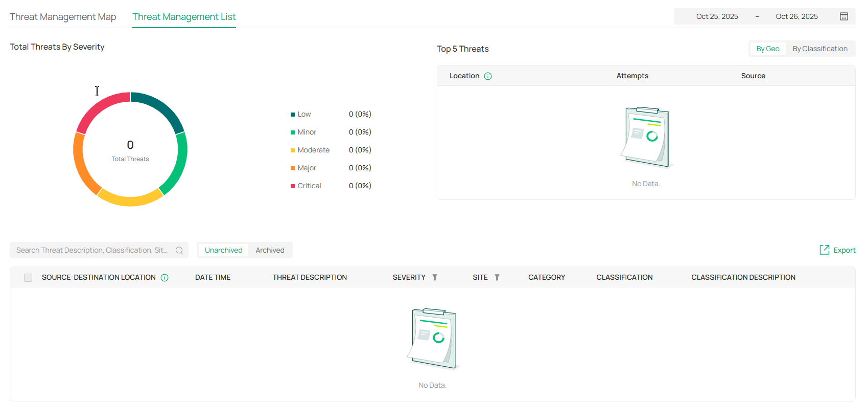Click the CATEGORY column header
This screenshot has height=402, width=868.
[547, 277]
